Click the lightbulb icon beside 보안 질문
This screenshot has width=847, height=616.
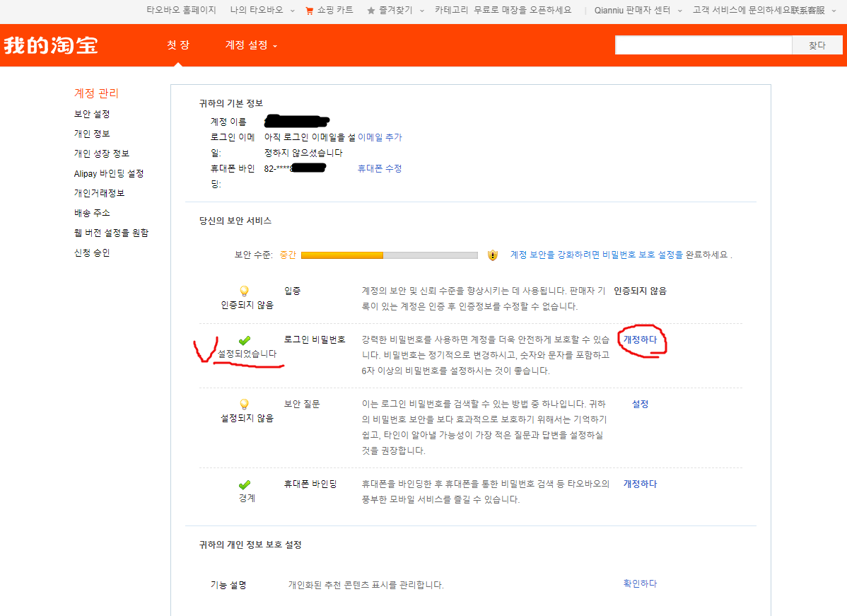coord(244,403)
